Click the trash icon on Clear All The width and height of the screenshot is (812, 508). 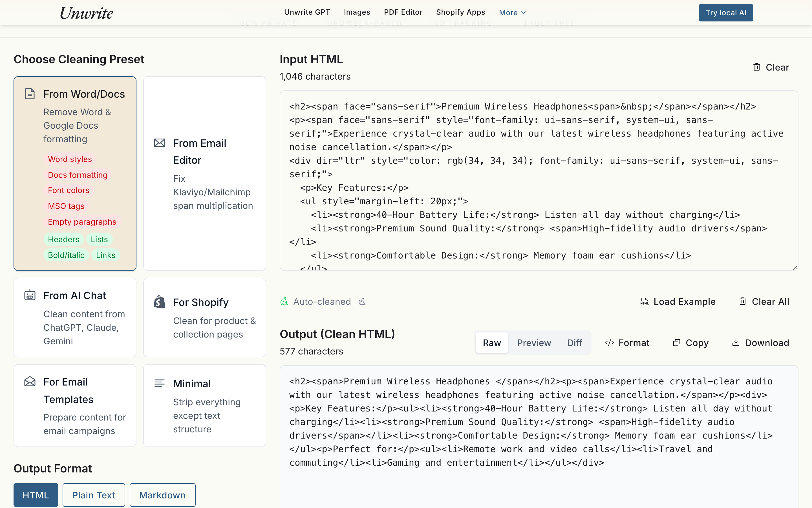[x=743, y=301]
